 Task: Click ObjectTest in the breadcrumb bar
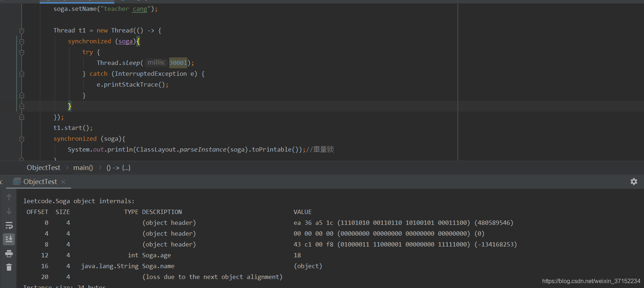tap(43, 168)
